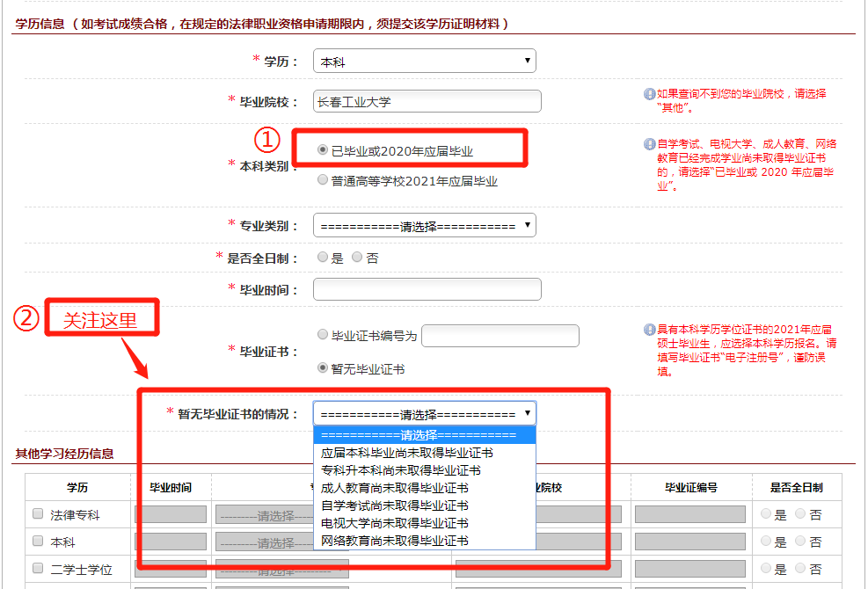The height and width of the screenshot is (589, 868).
Task: Select 已毕业或2020年应届毕业 radio button
Action: (x=323, y=150)
